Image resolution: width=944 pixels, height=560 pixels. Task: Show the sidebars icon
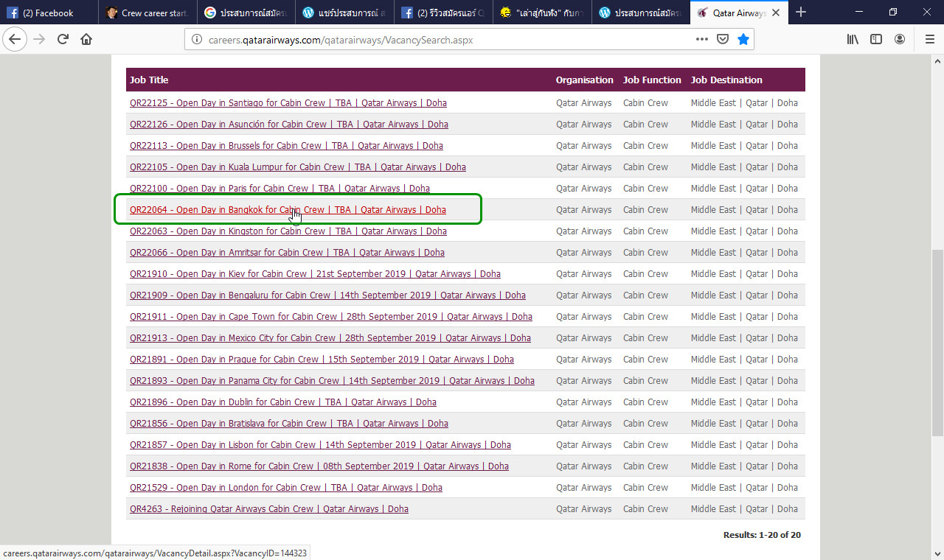[876, 40]
